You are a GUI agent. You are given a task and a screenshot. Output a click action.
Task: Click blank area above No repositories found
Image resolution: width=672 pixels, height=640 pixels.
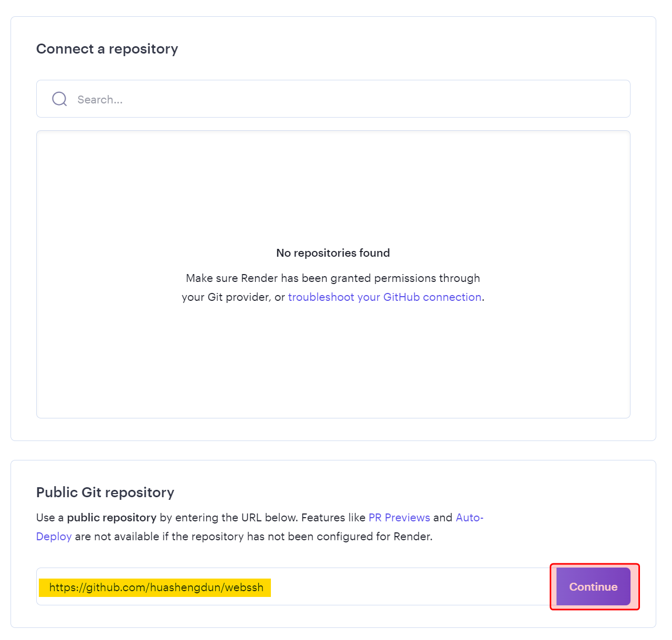[x=333, y=189]
